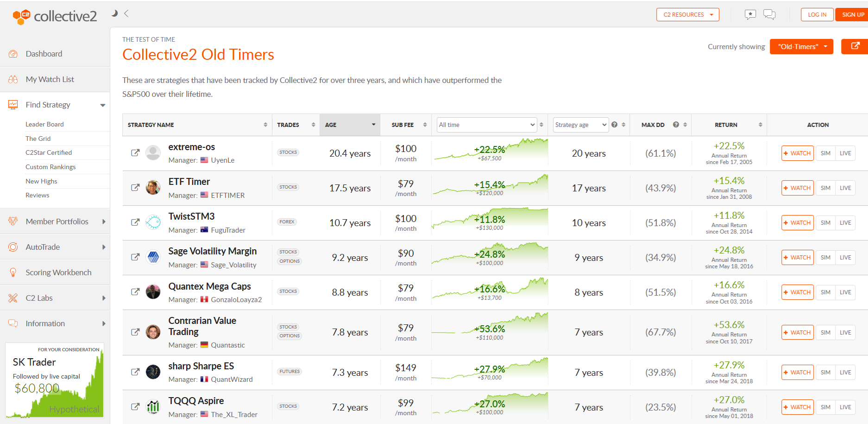Open extreme-os in new window icon

pos(135,153)
